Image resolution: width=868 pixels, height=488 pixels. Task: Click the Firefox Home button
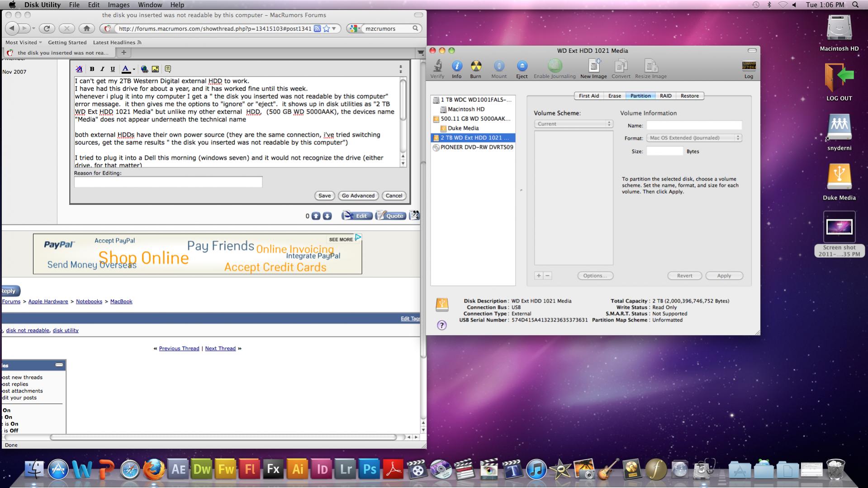pyautogui.click(x=86, y=28)
